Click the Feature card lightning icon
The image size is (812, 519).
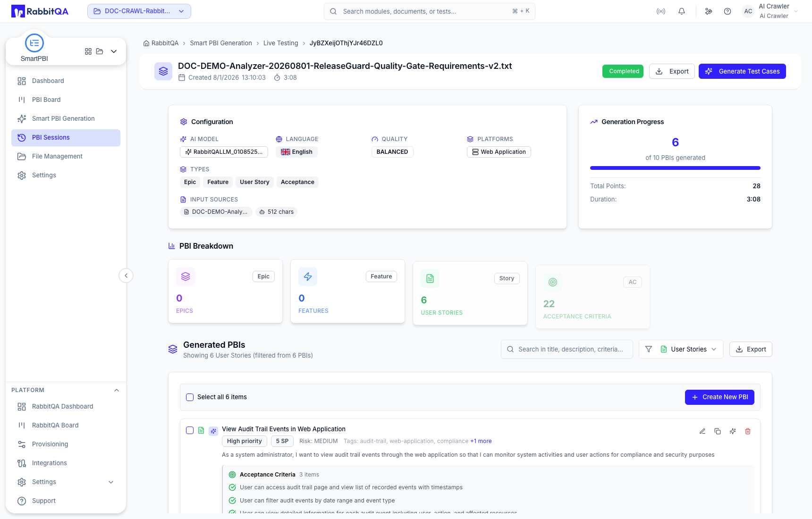coord(308,276)
